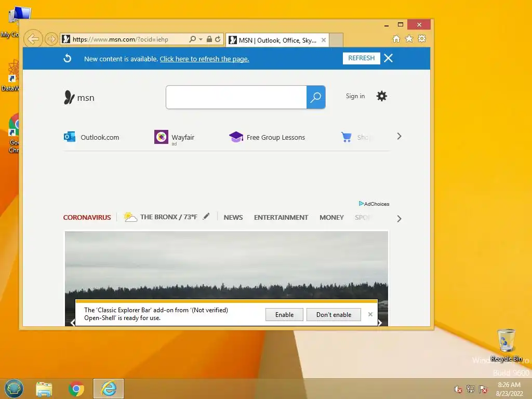Go to next slide with carousel right arrow
This screenshot has height=399, width=532.
pos(380,323)
